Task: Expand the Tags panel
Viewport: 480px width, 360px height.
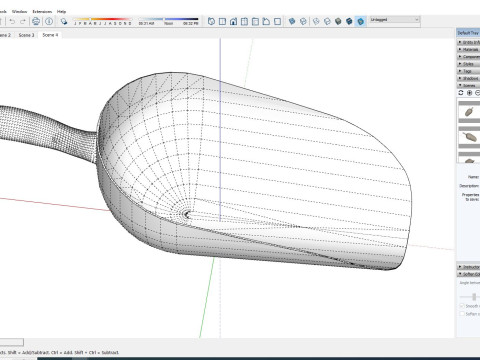Action: pyautogui.click(x=469, y=71)
